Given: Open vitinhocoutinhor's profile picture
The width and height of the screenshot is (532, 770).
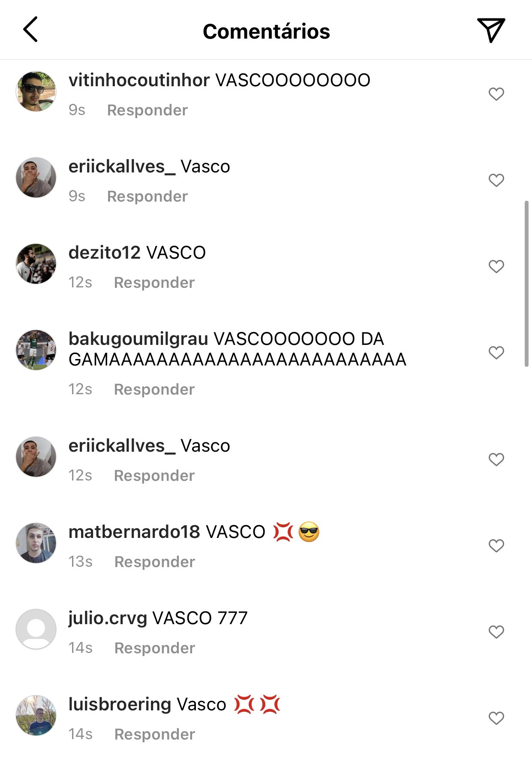Looking at the screenshot, I should click(x=36, y=91).
